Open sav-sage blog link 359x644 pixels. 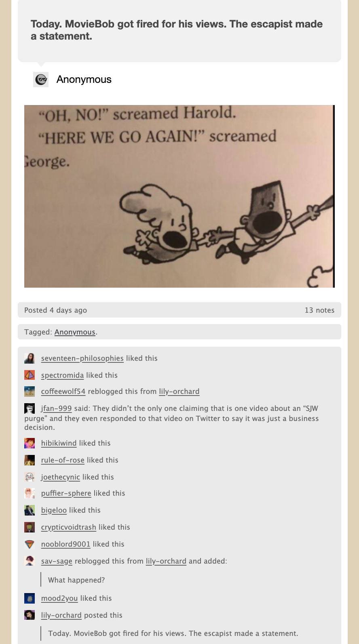(57, 561)
